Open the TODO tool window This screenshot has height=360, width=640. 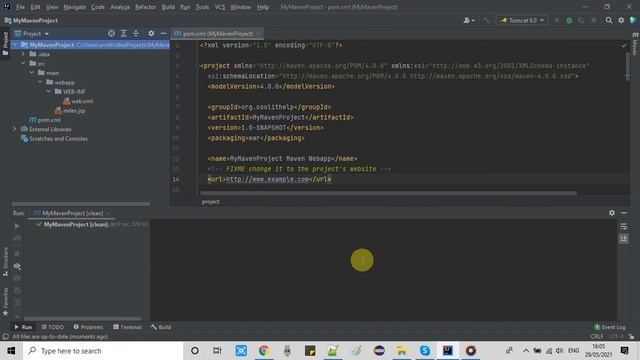(53, 327)
